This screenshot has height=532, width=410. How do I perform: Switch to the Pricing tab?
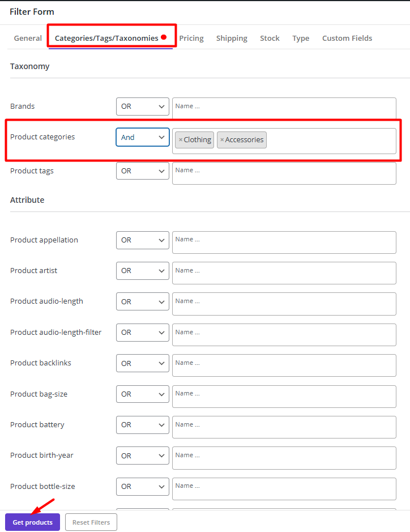coord(191,38)
